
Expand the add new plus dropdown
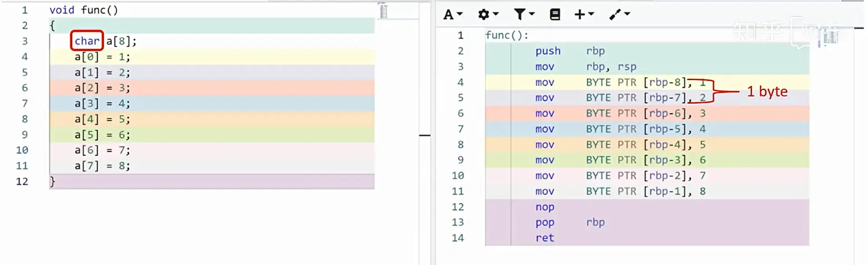click(584, 14)
